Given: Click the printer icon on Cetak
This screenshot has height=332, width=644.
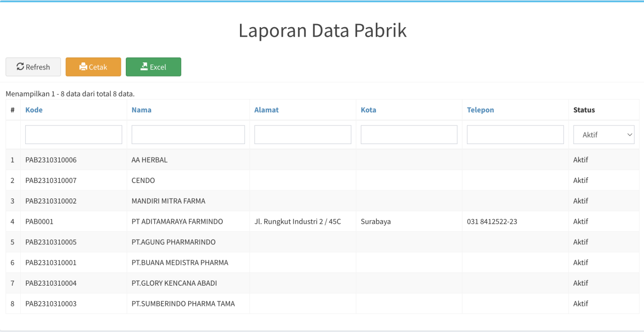Looking at the screenshot, I should coord(84,67).
